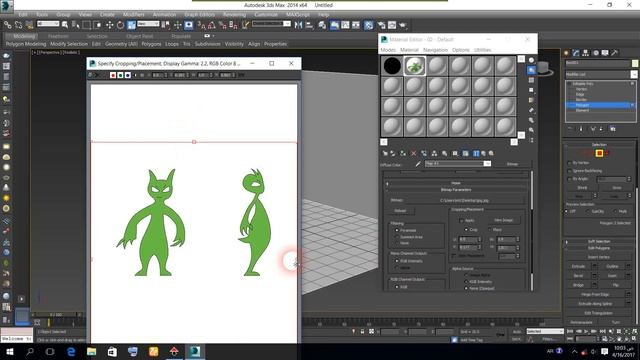
Task: Expand the Noise rollout
Action: [456, 183]
